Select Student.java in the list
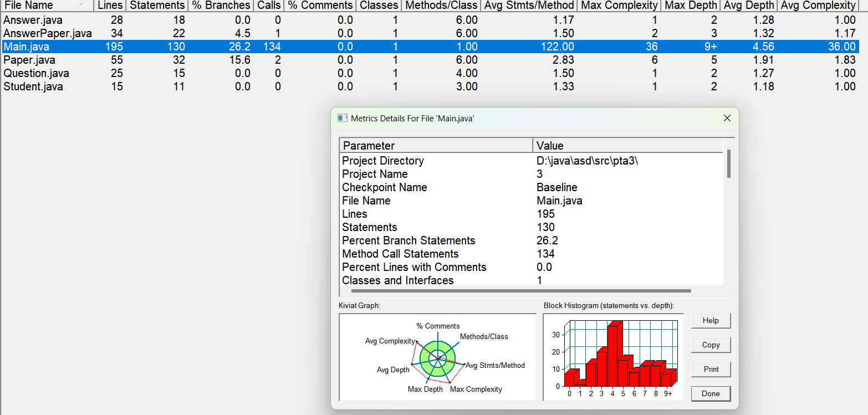The width and height of the screenshot is (868, 415). [33, 86]
